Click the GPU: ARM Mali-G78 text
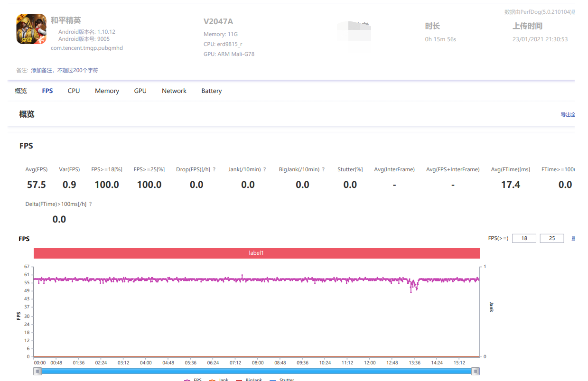This screenshot has height=381, width=588. pyautogui.click(x=229, y=54)
